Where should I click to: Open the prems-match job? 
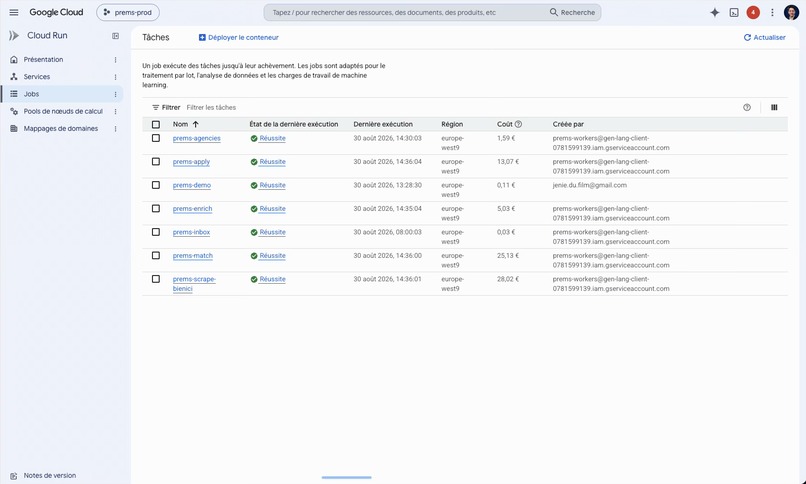pyautogui.click(x=193, y=256)
